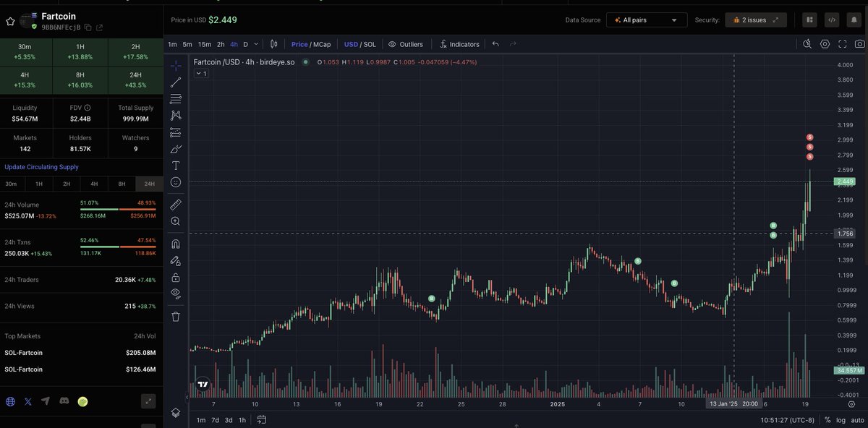This screenshot has width=868, height=428.
Task: Open the embed code button
Action: pyautogui.click(x=832, y=20)
